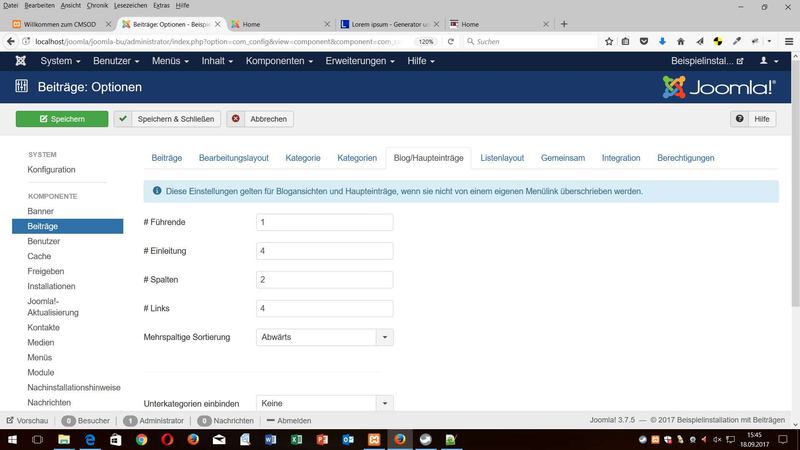Click Speichern & Schließen button

[x=167, y=119]
